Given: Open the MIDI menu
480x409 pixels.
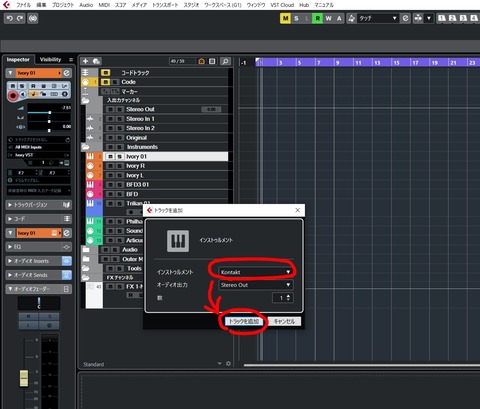Looking at the screenshot, I should tap(104, 5).
